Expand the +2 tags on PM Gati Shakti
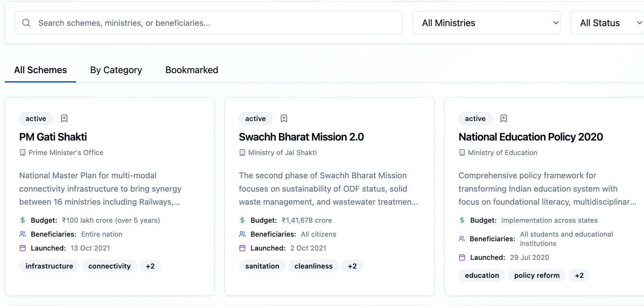Screen dimensions: 644x306 click(x=150, y=266)
